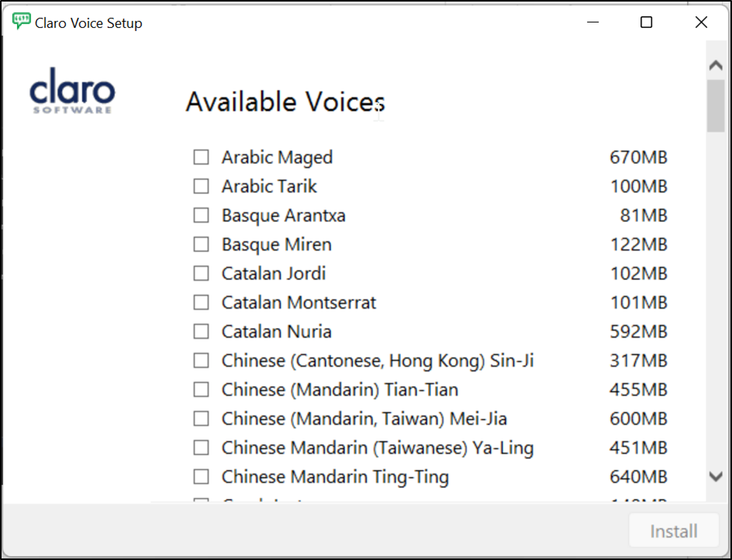Select the Chinese Taiwan Mei-Jia checkbox
The height and width of the screenshot is (560, 732).
[x=202, y=419]
